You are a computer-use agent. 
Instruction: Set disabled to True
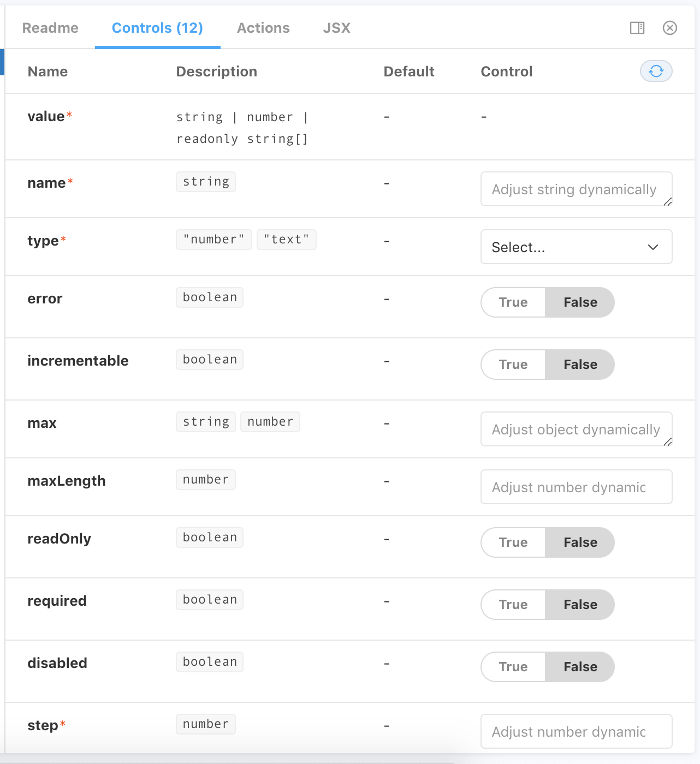click(513, 666)
